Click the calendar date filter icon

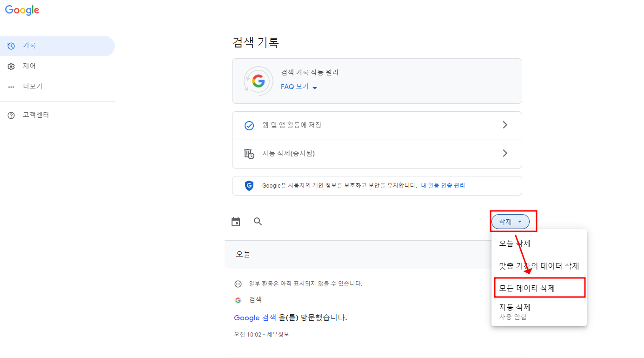pyautogui.click(x=236, y=222)
